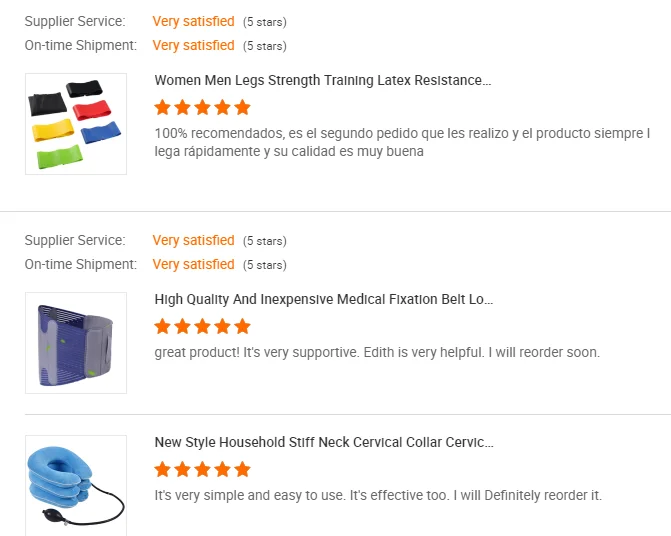Click the second review's On-time Shipment "Very satisfied"
Image resolution: width=671 pixels, height=536 pixels.
click(193, 264)
